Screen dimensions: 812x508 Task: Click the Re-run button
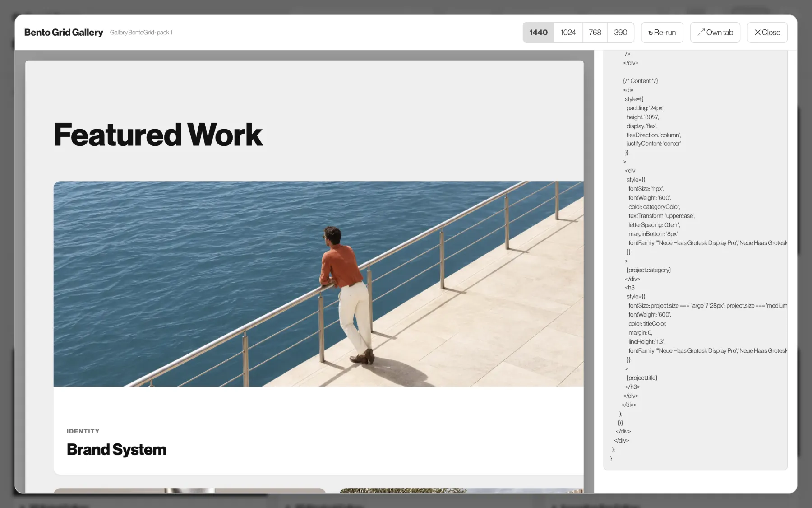pos(662,33)
